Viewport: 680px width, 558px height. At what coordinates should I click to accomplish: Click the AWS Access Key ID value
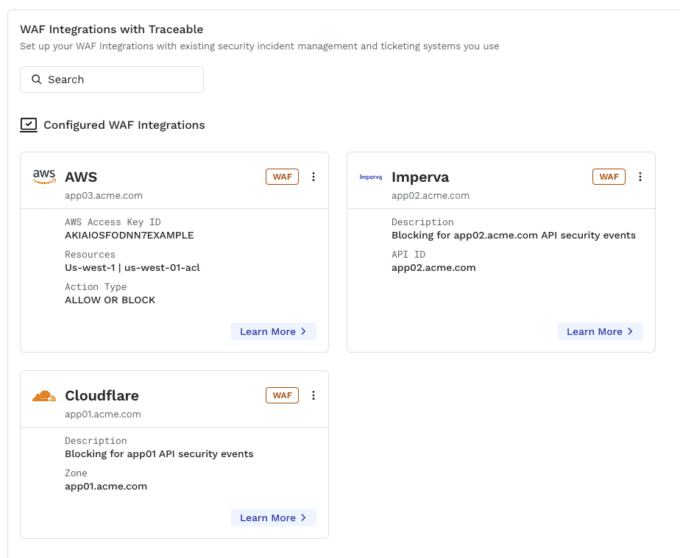[x=129, y=235]
